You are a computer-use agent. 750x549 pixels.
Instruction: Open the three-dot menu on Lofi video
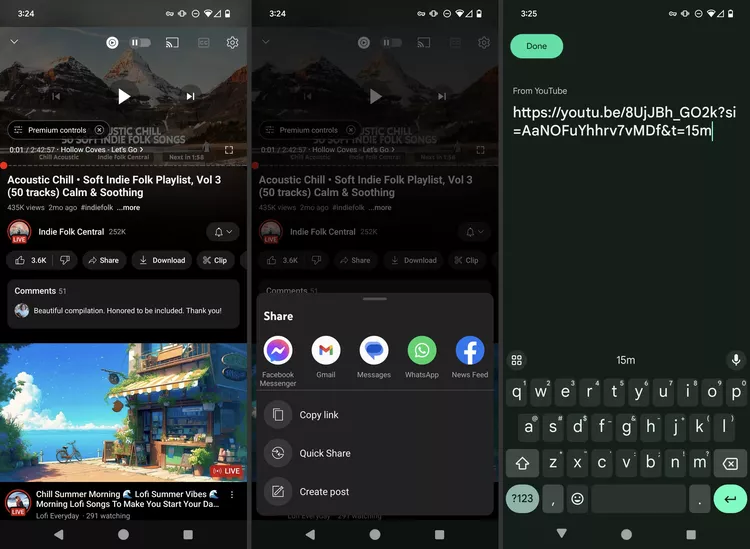(232, 495)
